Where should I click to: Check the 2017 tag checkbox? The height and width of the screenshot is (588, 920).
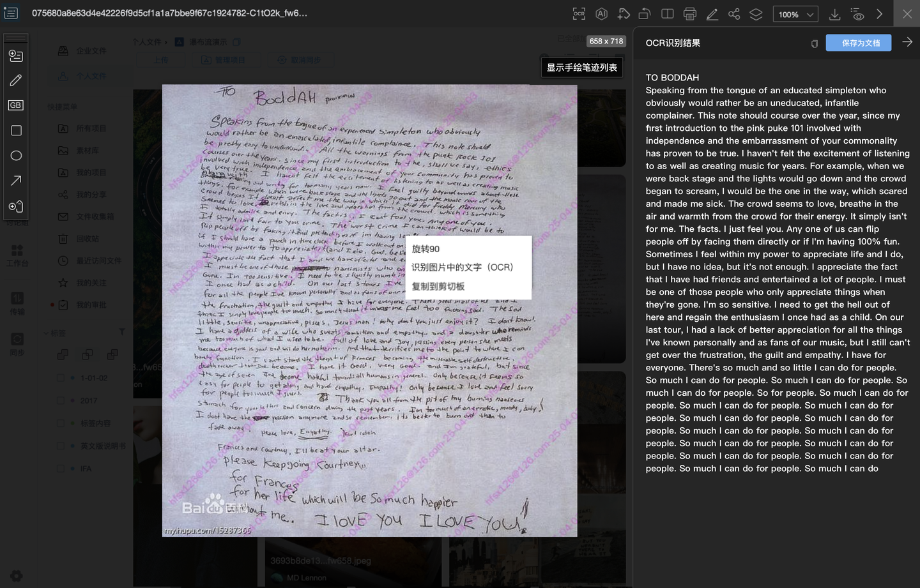(61, 401)
